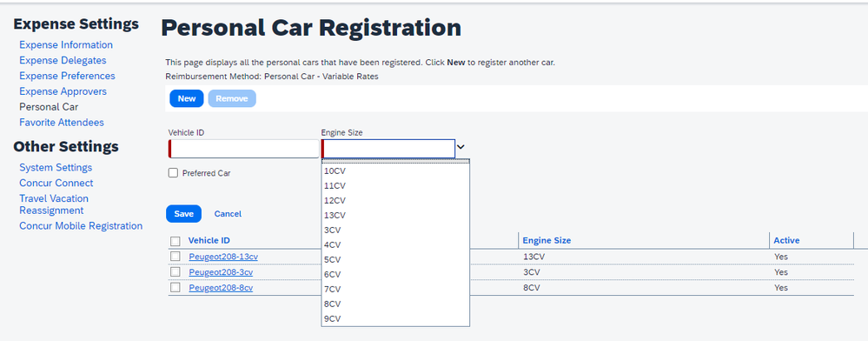Screen dimensions: 868x341
Task: Enable the Preferred Car checkbox
Action: [x=173, y=173]
